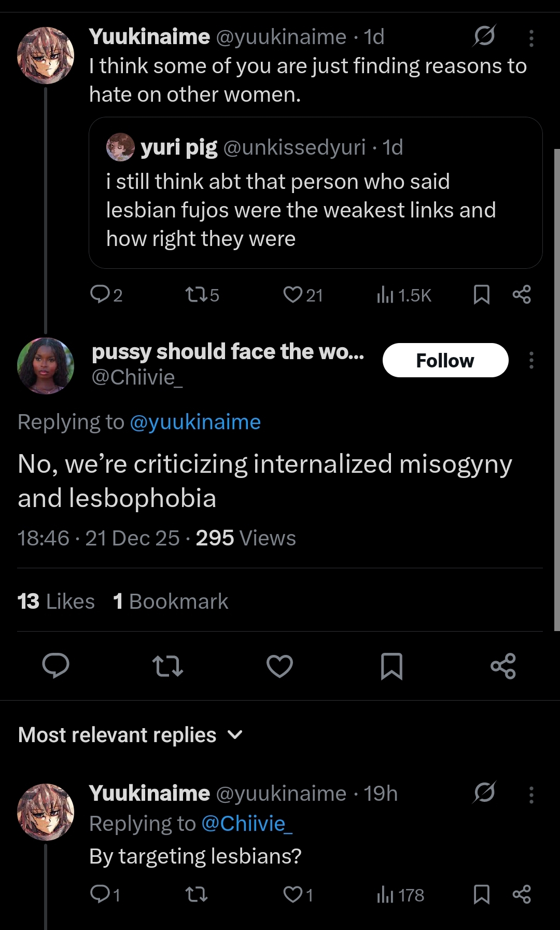Share Yuukinaime's top tweet
This screenshot has width=560, height=930.
coord(522,295)
